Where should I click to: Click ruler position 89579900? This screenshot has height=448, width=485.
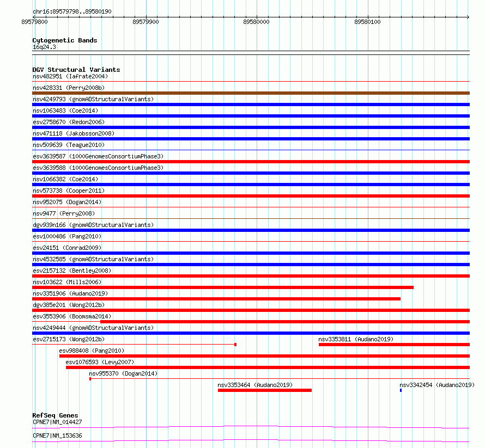(145, 22)
